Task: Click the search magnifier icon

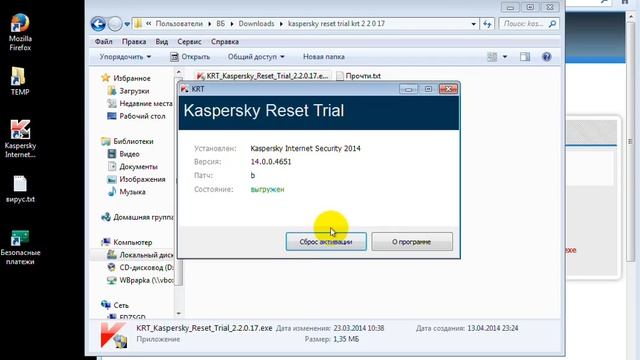Action: coord(552,24)
